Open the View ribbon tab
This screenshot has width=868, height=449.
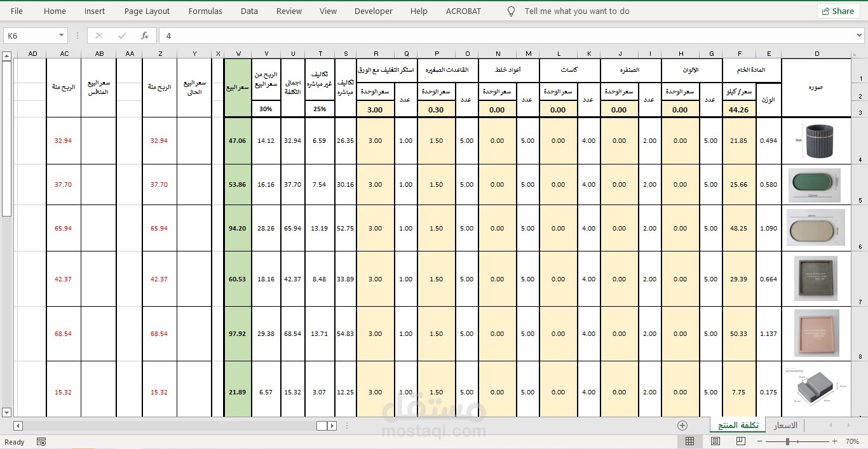coord(328,11)
